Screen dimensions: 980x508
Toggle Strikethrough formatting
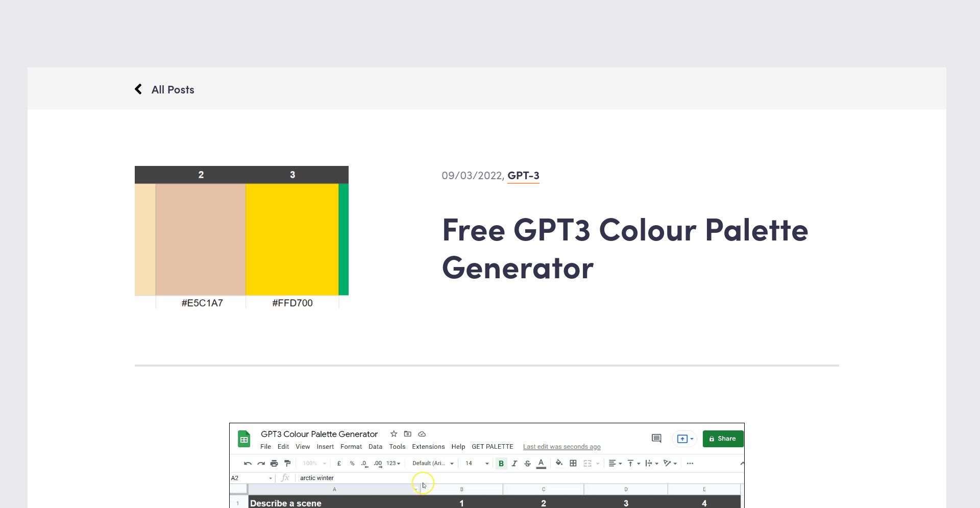tap(528, 464)
